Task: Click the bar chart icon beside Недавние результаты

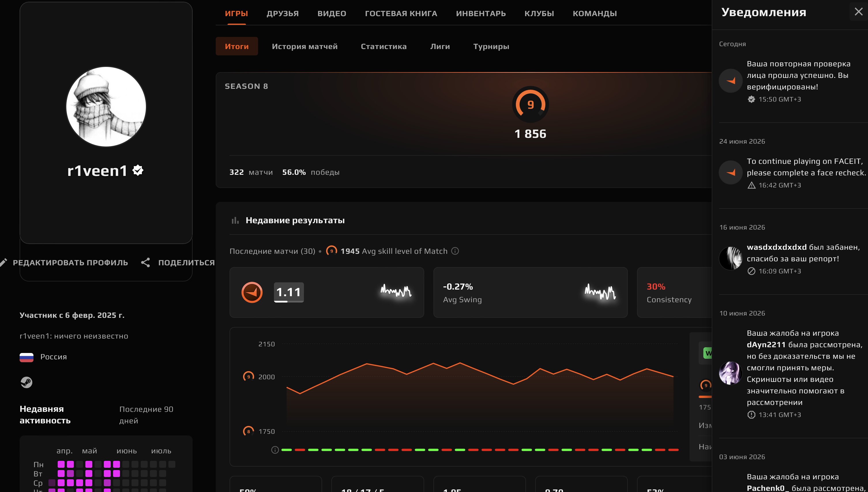Action: pos(235,220)
